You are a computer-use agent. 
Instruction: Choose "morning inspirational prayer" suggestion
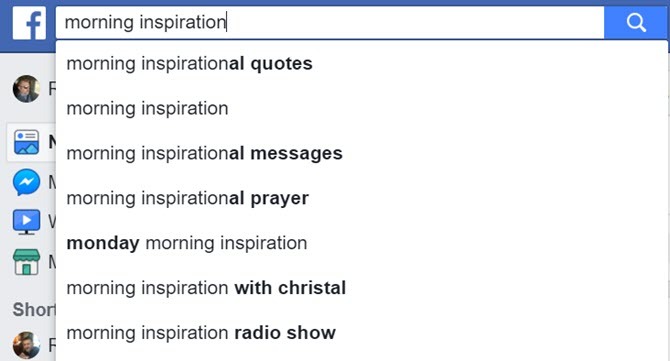coord(361,198)
